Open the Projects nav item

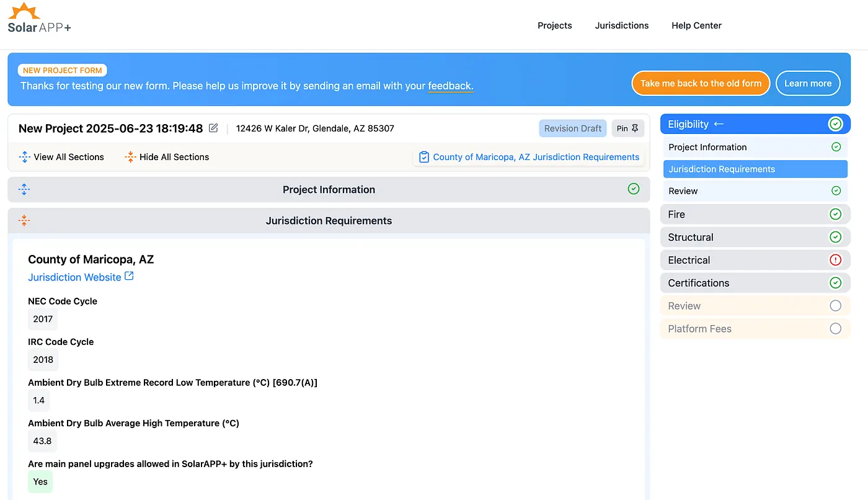pos(555,25)
